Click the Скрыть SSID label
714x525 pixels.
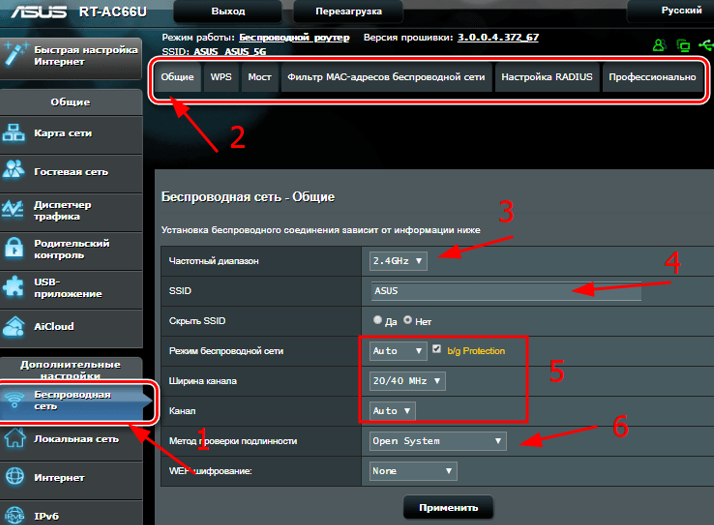(197, 321)
